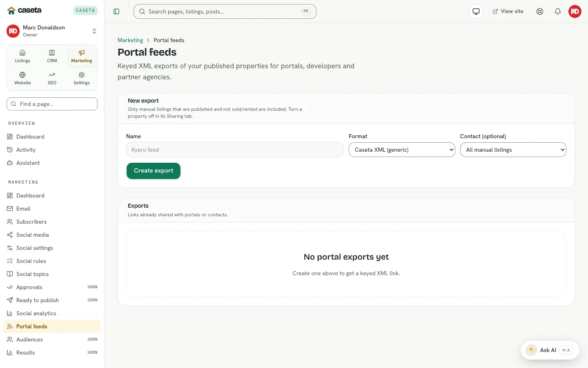Open the Email page
Image resolution: width=588 pixels, height=368 pixels.
tap(52, 209)
